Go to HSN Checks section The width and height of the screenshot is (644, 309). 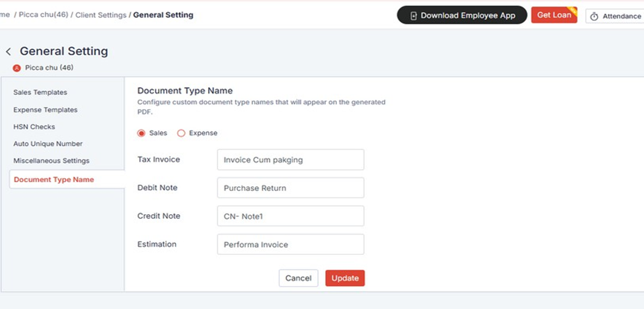[34, 126]
